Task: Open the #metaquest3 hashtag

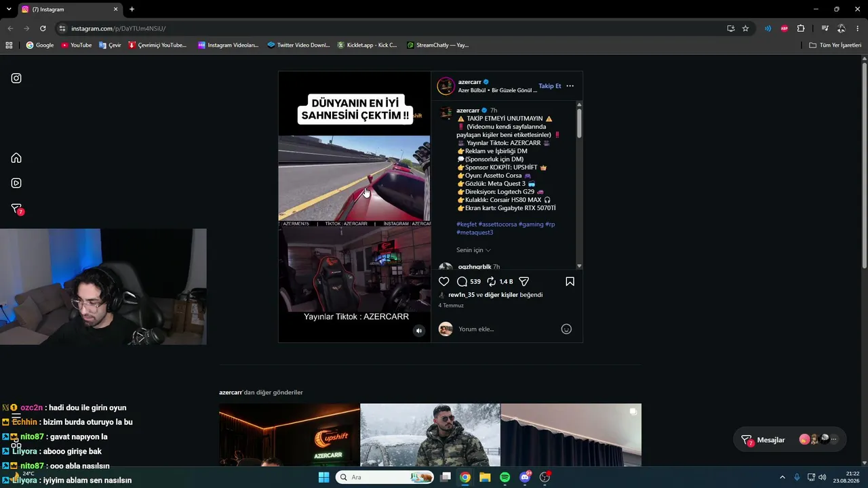Action: click(x=475, y=232)
